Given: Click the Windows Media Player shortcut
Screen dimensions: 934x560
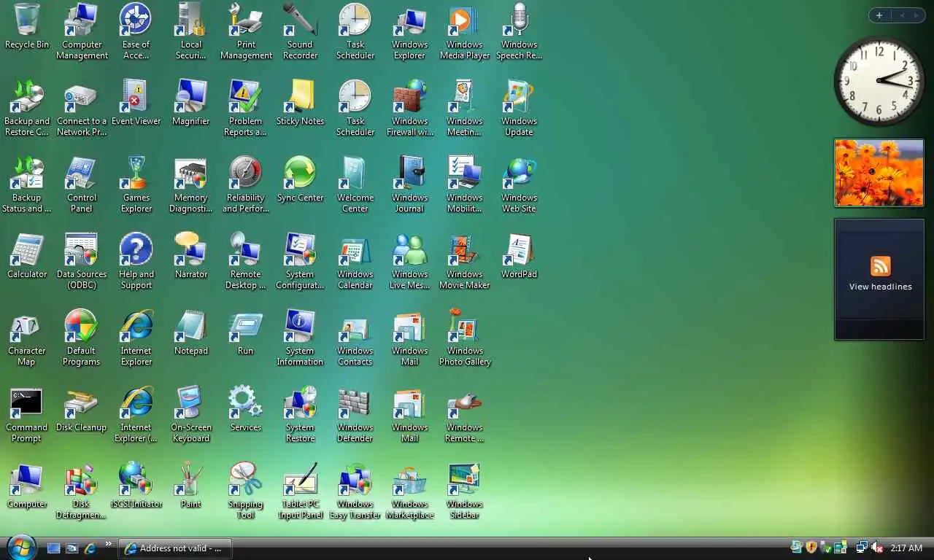Looking at the screenshot, I should tap(465, 31).
